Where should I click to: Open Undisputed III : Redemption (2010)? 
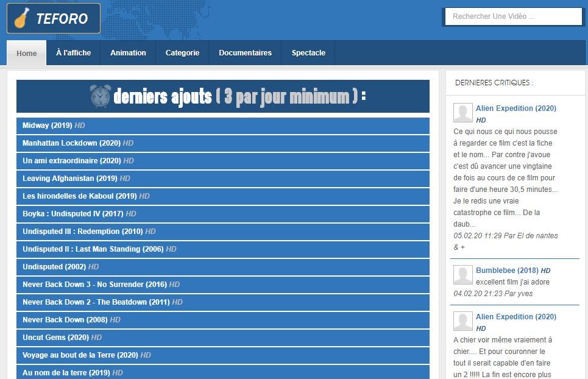[x=223, y=232]
